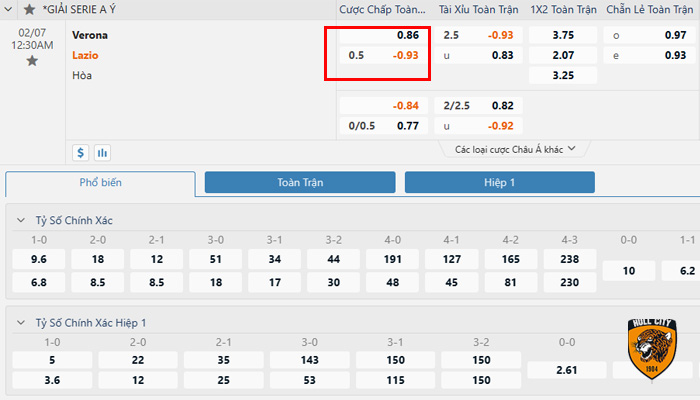Expand Các loại cược Châu Á khác

click(x=516, y=149)
